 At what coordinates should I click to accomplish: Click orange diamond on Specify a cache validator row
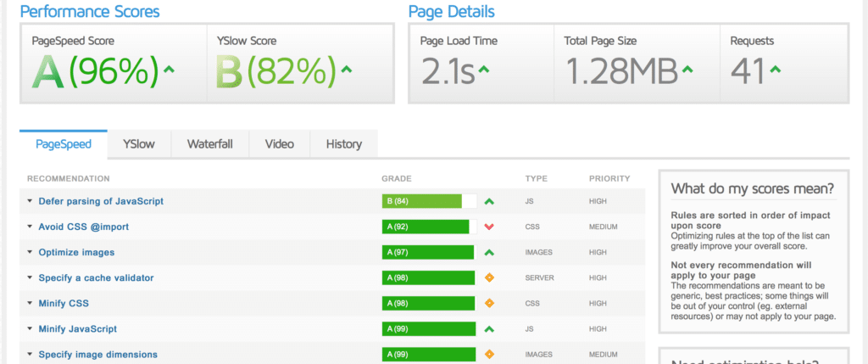[x=489, y=278]
